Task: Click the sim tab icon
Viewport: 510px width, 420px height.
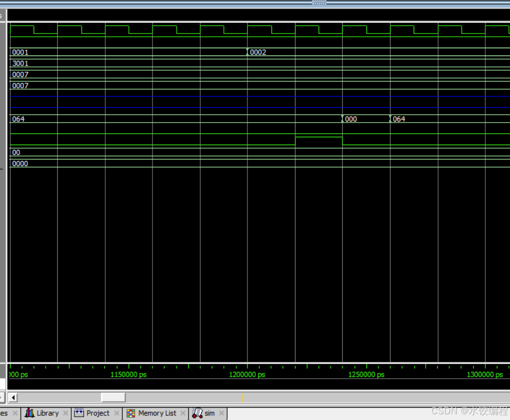Action: tap(198, 413)
